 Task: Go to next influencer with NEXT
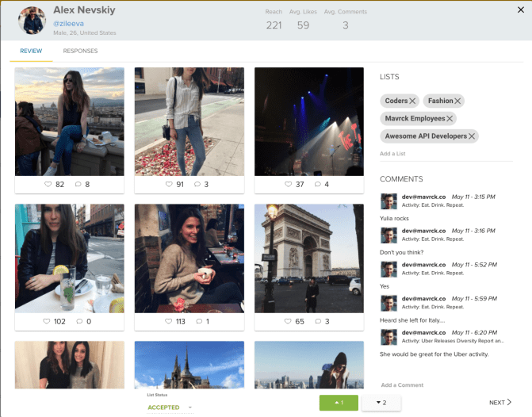[x=500, y=403]
